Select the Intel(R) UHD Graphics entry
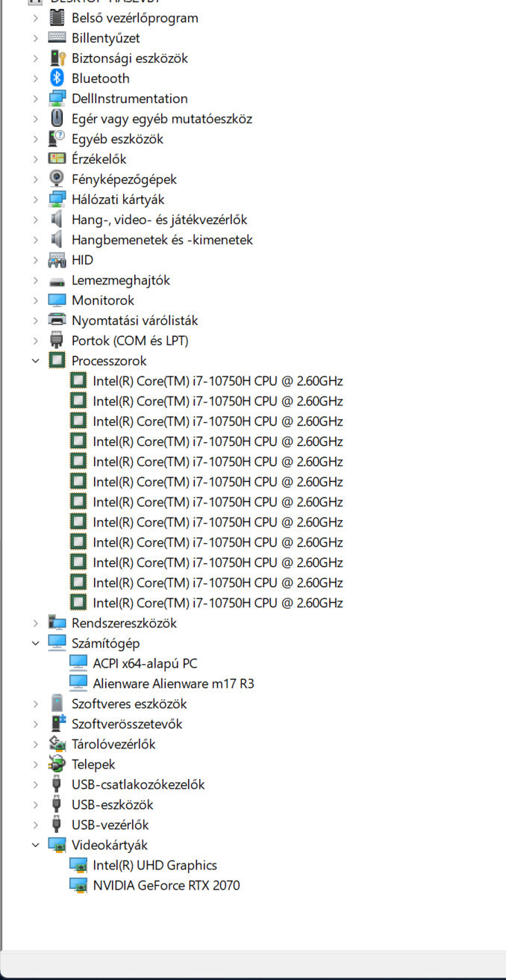The width and height of the screenshot is (506, 980). (x=154, y=865)
